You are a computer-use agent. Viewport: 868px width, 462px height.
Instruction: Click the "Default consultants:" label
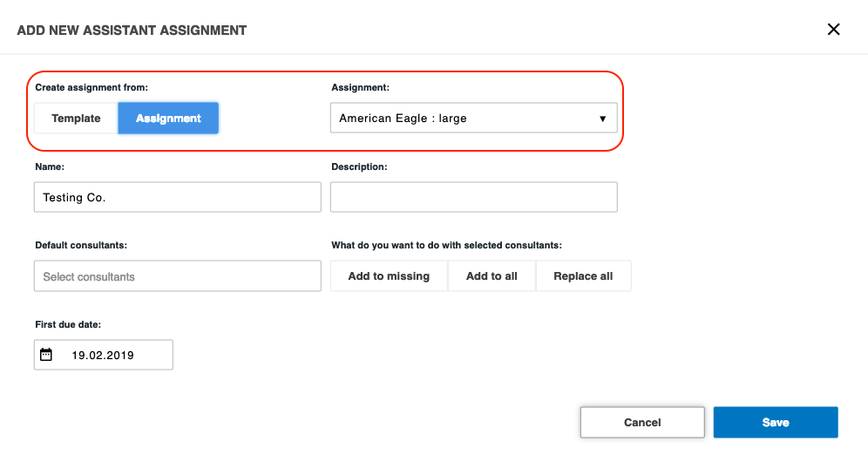[81, 246]
